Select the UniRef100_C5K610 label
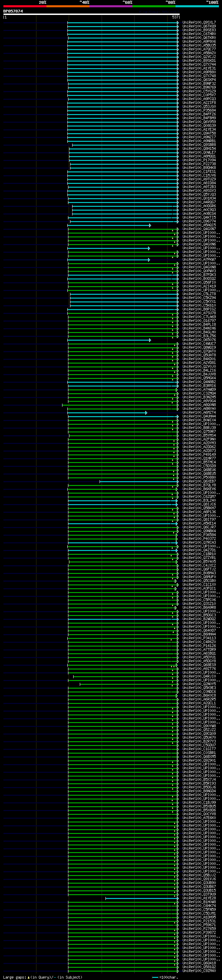Screen dimensions: 222x980 (x=199, y=306)
